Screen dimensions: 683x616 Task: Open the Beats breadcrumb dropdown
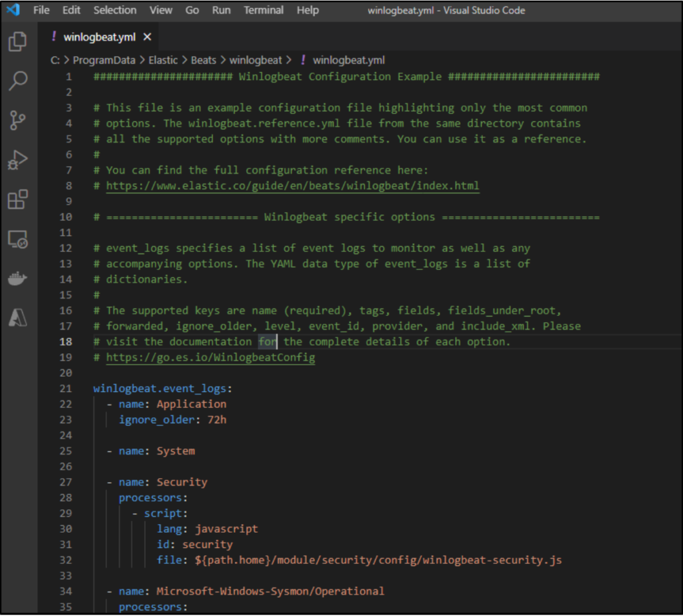[x=203, y=60]
